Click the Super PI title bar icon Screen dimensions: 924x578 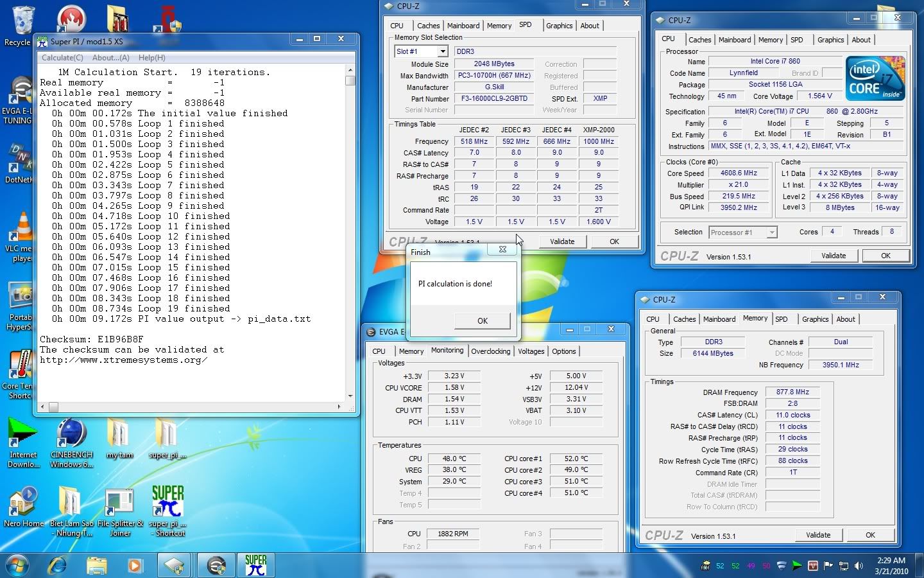point(42,41)
